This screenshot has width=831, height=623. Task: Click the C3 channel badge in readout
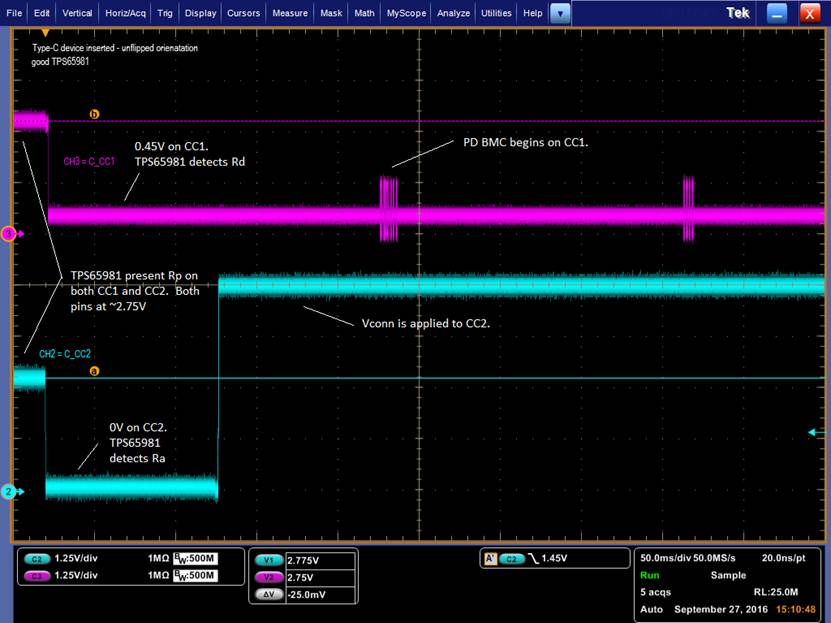pyautogui.click(x=37, y=576)
